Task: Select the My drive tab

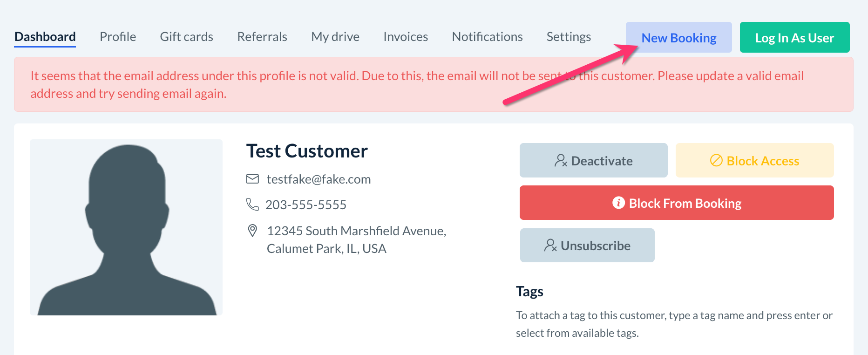Action: (335, 37)
